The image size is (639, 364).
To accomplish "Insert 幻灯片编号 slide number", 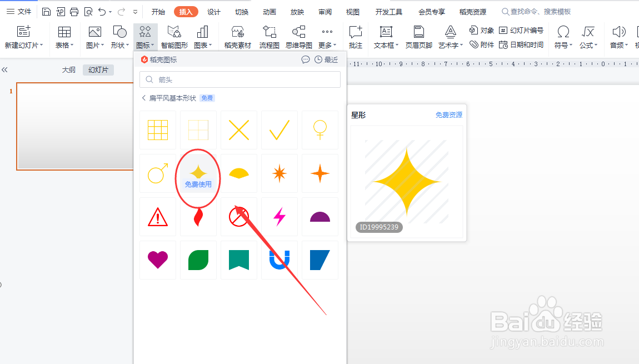I will click(521, 30).
